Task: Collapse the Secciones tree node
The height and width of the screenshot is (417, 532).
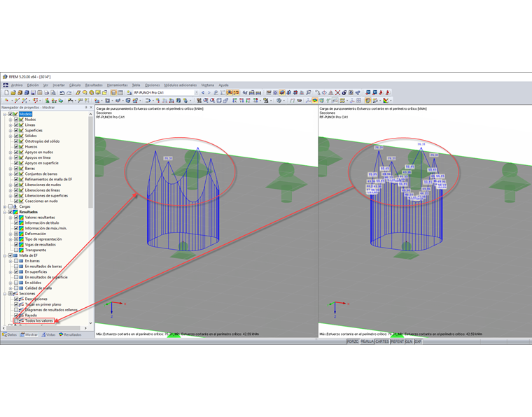Action: pyautogui.click(x=5, y=294)
